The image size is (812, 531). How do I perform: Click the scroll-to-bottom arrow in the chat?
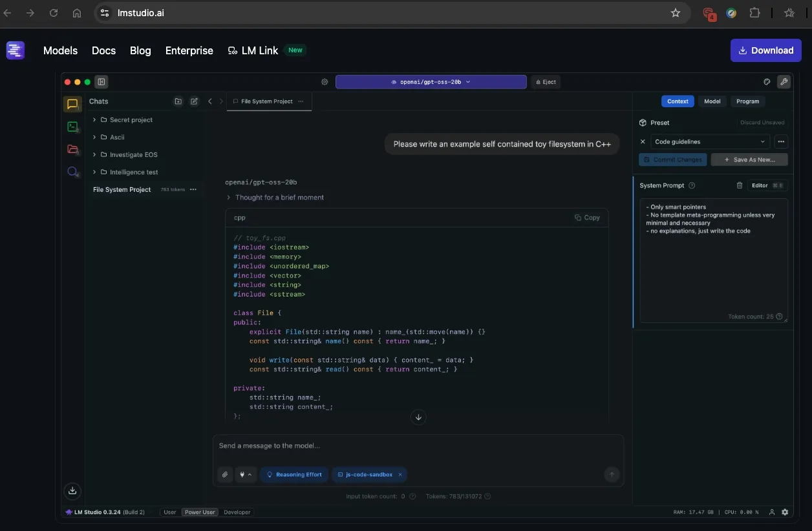[418, 417]
